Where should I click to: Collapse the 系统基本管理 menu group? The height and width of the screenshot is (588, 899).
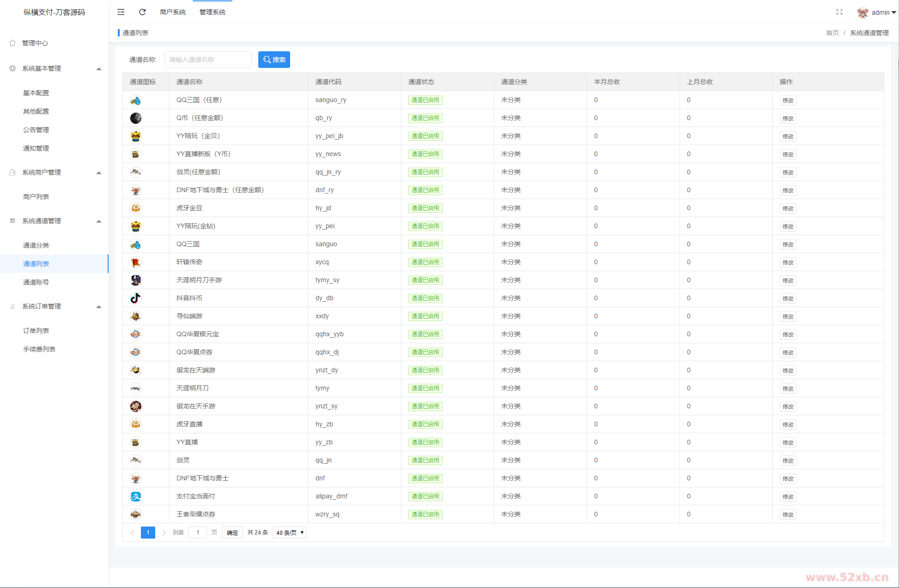[x=98, y=69]
